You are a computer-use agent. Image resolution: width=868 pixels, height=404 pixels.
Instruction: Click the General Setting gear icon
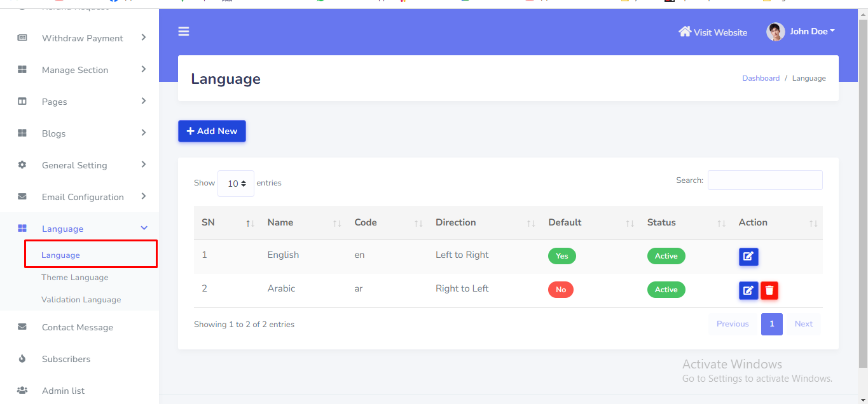22,165
